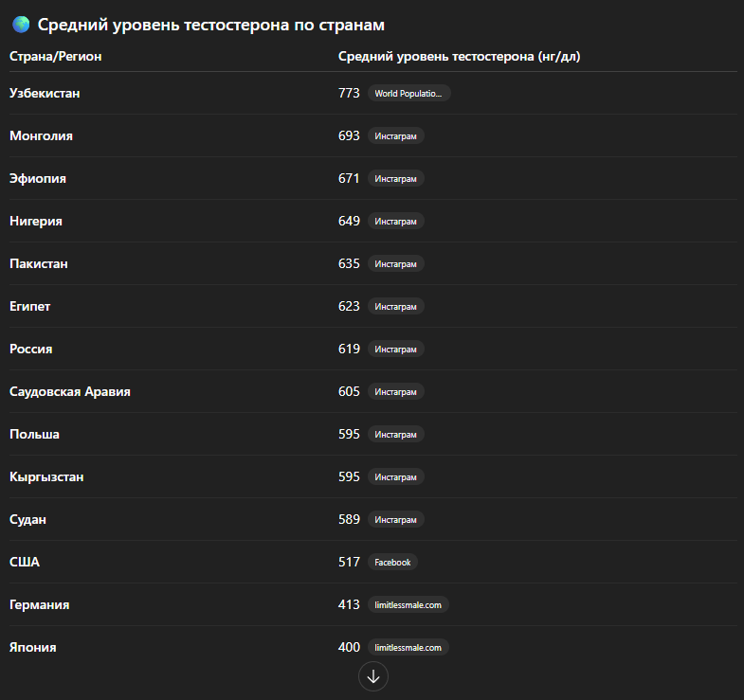744x700 pixels.
Task: Click the globe emoji in the title
Action: pos(20,25)
